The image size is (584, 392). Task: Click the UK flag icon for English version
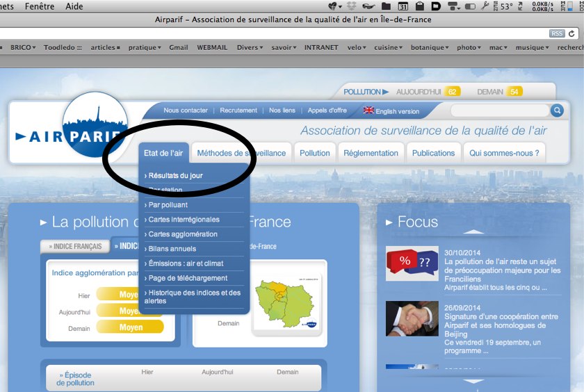tap(368, 111)
